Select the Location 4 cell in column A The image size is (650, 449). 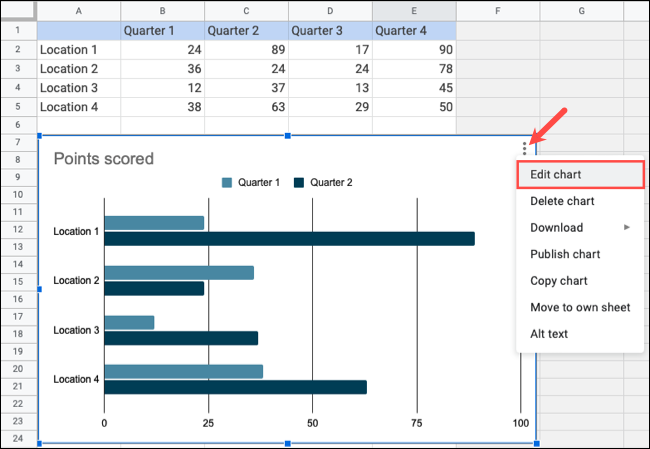79,107
